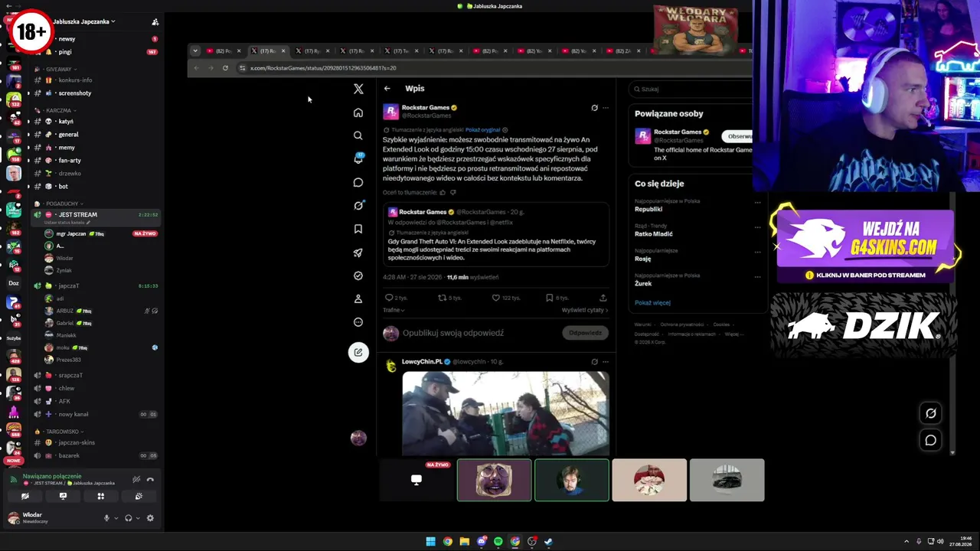Open Discord user settings gear
This screenshot has width=980, height=551.
click(150, 518)
